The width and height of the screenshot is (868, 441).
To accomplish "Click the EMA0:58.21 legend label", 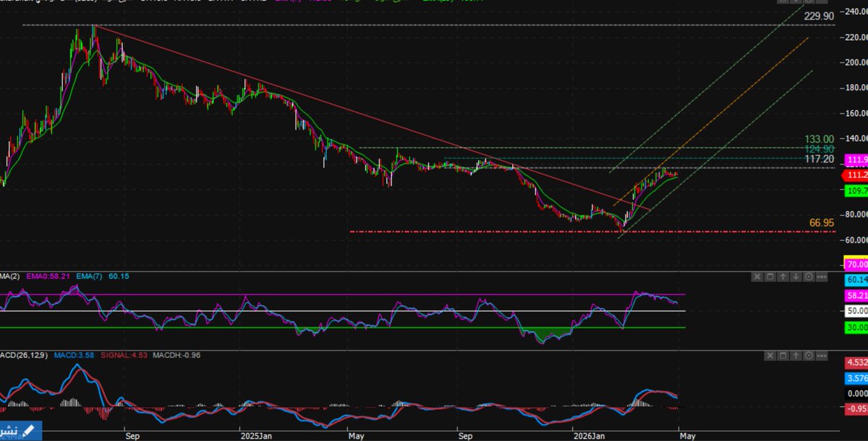I will click(48, 277).
